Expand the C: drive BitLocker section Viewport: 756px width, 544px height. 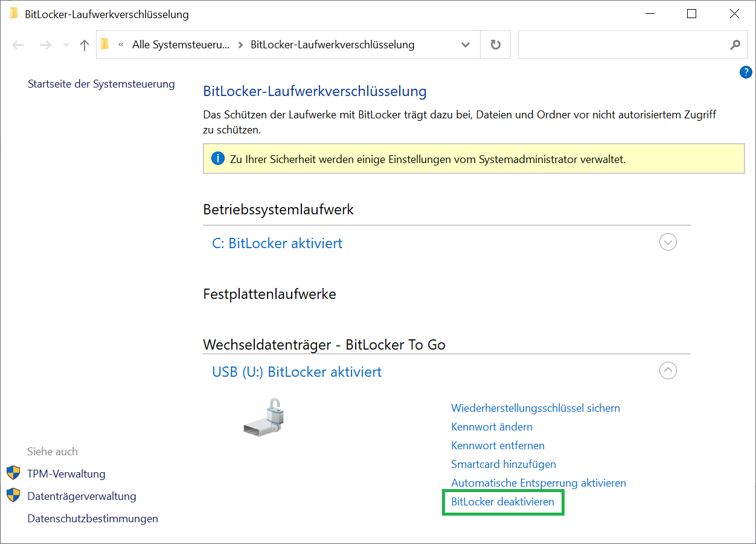pyautogui.click(x=668, y=242)
